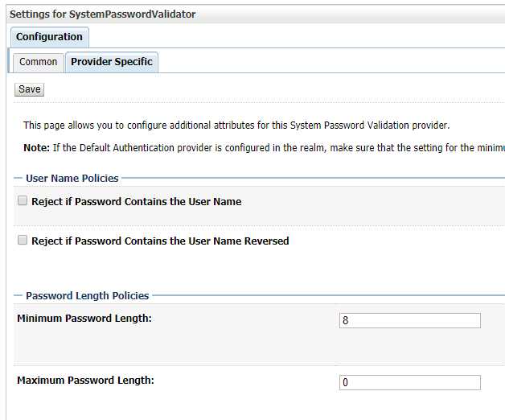Open the Common sub-tab
The height and width of the screenshot is (420, 505).
pyautogui.click(x=39, y=62)
